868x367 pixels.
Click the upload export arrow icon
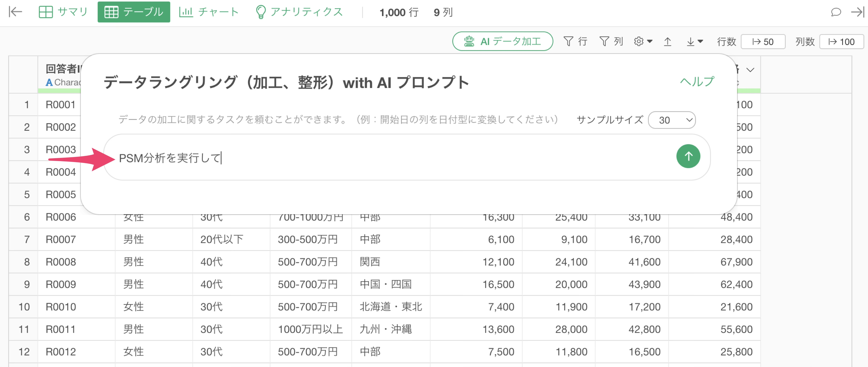click(x=668, y=41)
